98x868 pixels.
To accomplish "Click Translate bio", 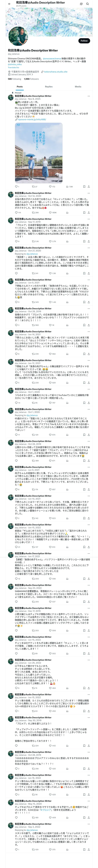I will [x=14, y=67].
